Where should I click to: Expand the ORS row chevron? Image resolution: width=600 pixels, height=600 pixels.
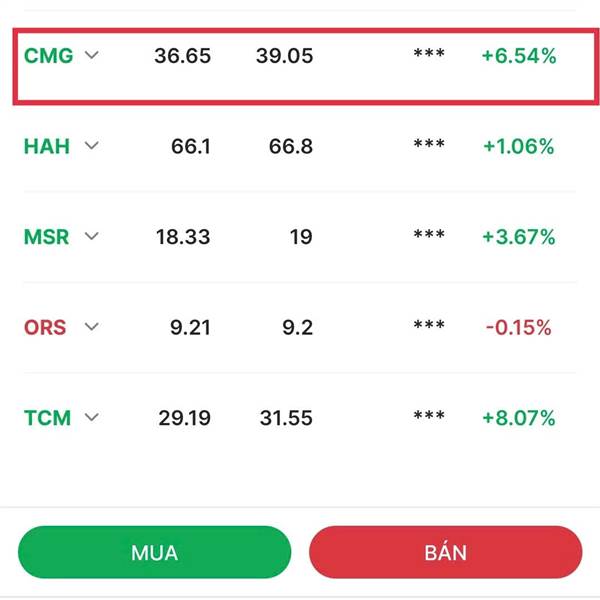(92, 327)
